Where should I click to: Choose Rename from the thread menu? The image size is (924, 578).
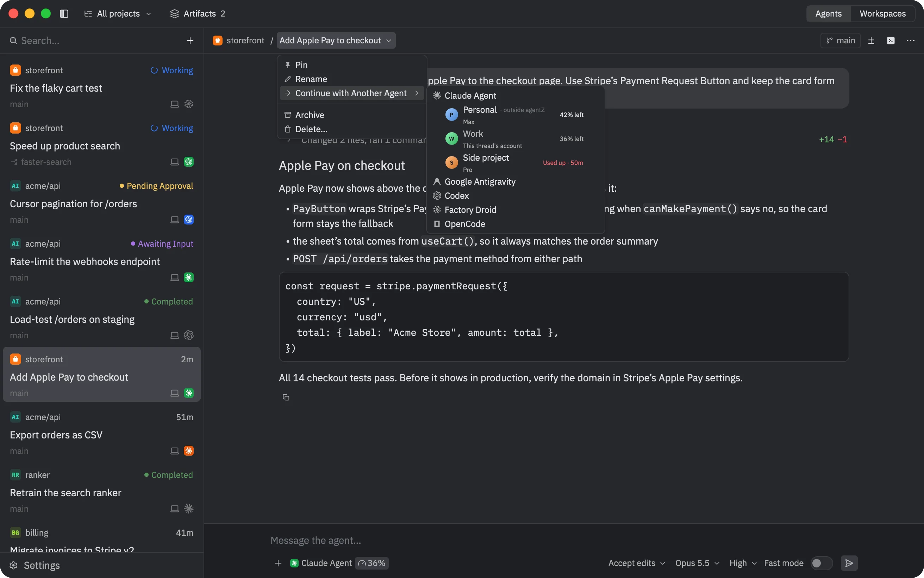click(352, 79)
